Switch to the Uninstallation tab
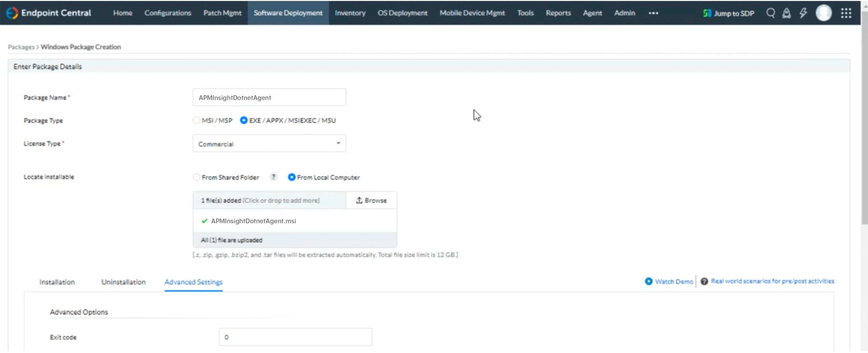868x353 pixels. pyautogui.click(x=123, y=282)
